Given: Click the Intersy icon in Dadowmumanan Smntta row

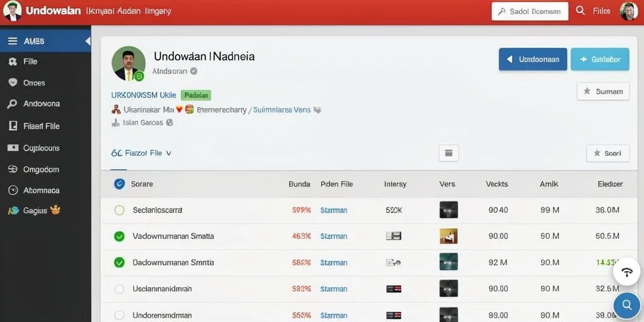Looking at the screenshot, I should tap(394, 262).
